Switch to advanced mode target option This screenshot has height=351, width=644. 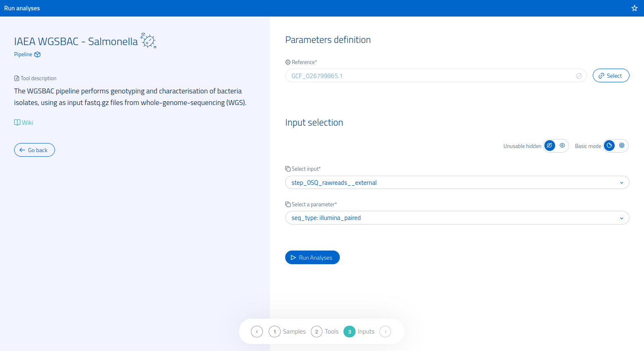pyautogui.click(x=622, y=146)
